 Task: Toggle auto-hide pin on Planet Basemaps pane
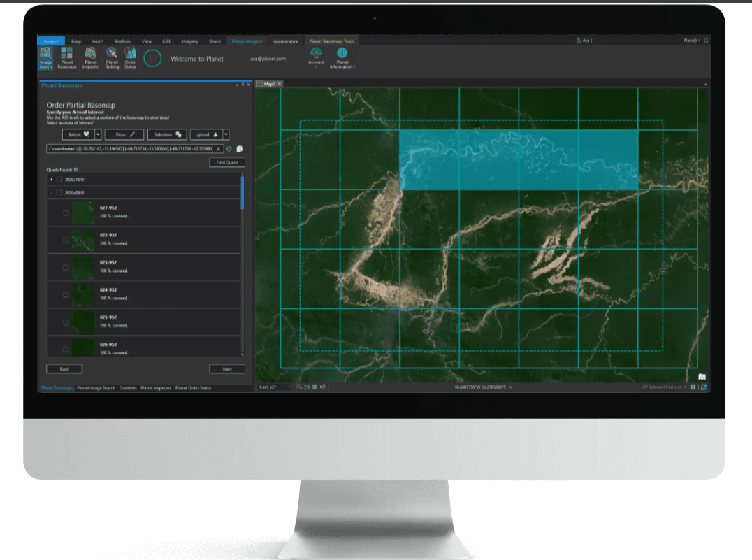tap(243, 85)
